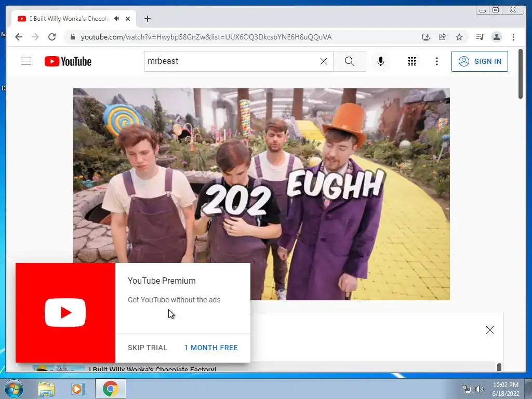The width and height of the screenshot is (532, 399).
Task: Select the youtube.com address bar URL
Action: 206,37
